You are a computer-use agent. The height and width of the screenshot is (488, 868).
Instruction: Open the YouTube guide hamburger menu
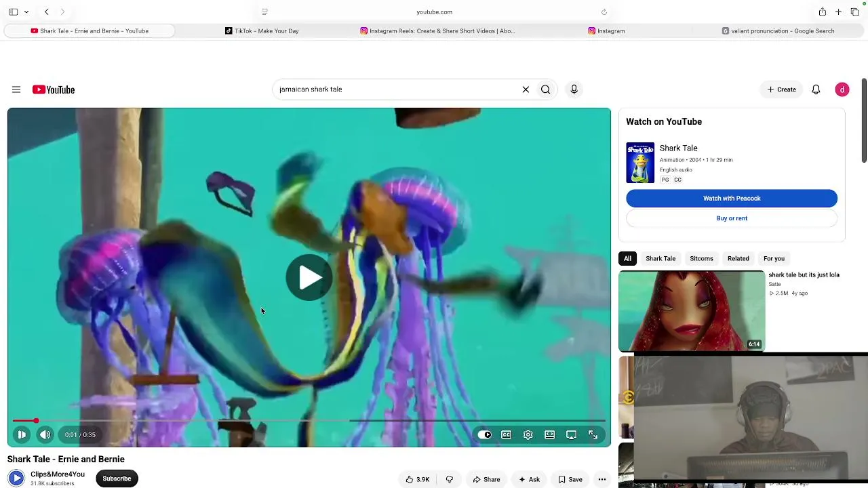pos(16,89)
